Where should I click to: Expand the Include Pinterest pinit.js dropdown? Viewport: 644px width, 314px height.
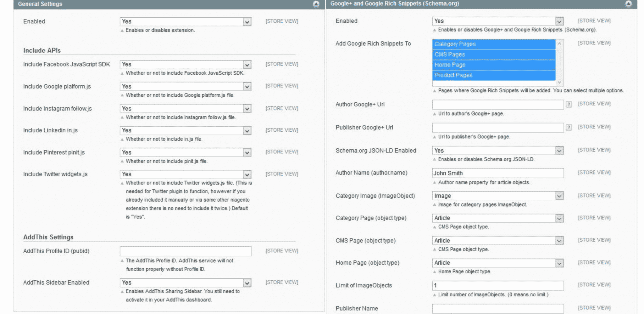click(x=186, y=152)
